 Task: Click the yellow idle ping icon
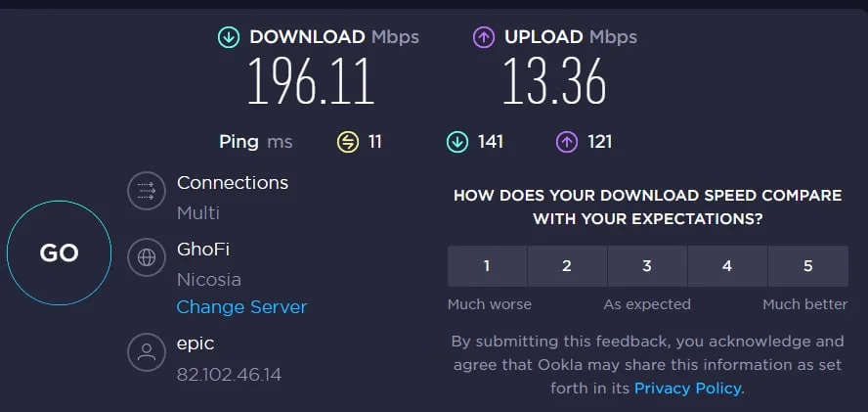347,142
